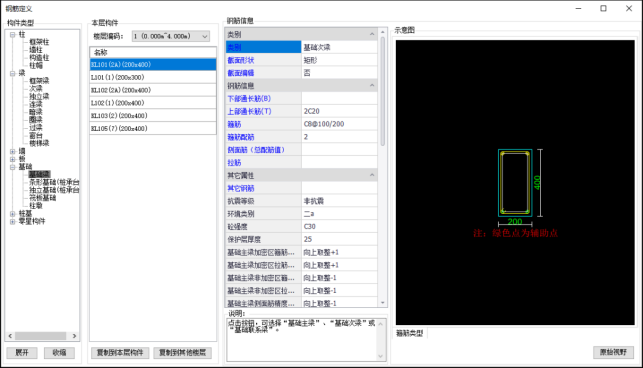The width and height of the screenshot is (643, 368).
Task: Select 连梁 in component tree
Action: (36, 104)
